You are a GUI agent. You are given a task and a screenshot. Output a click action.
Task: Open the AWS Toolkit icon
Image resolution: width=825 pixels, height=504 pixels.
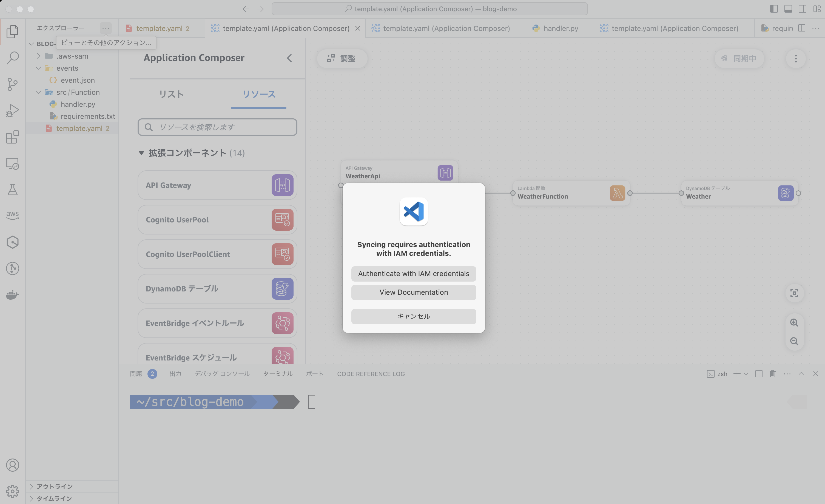(x=12, y=215)
